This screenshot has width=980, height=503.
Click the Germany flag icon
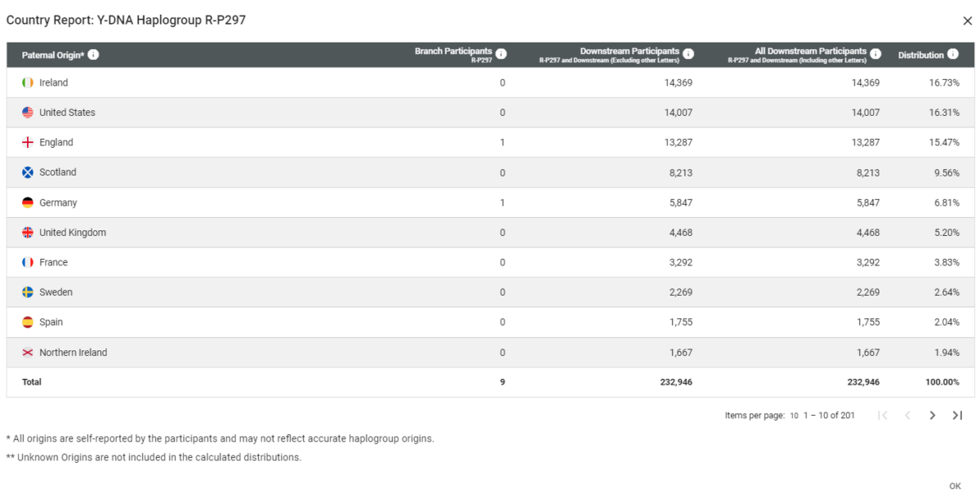click(x=28, y=202)
